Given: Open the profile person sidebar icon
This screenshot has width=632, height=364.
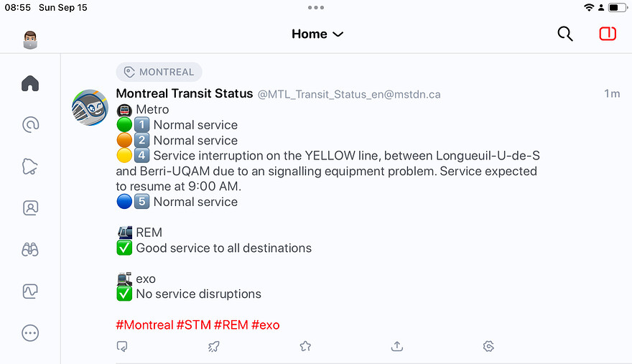Looking at the screenshot, I should click(30, 208).
